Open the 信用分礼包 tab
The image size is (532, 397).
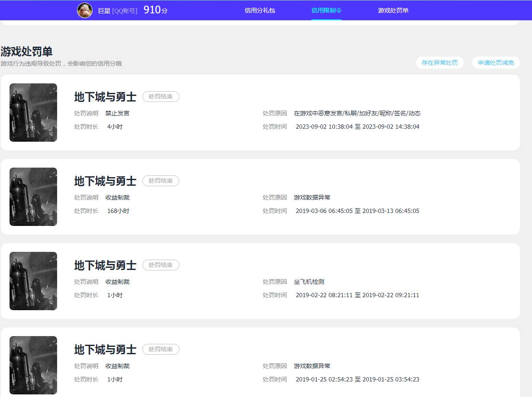(x=260, y=10)
